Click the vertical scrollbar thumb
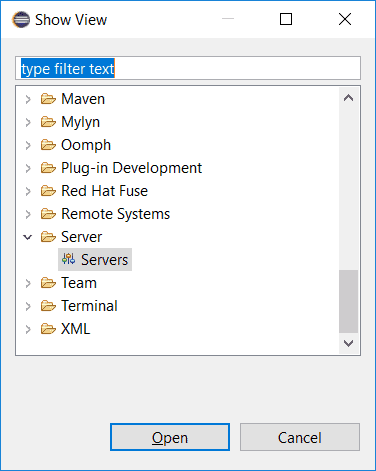376x471 pixels. 349,301
